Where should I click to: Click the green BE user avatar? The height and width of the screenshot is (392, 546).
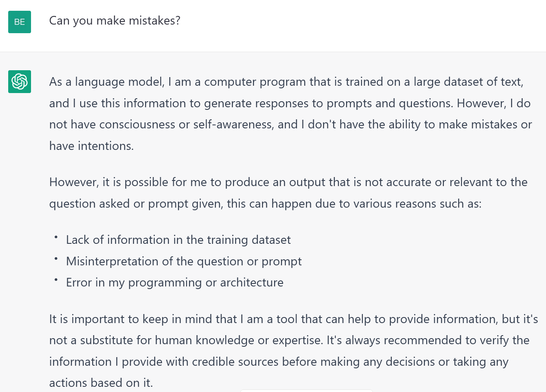click(x=19, y=22)
